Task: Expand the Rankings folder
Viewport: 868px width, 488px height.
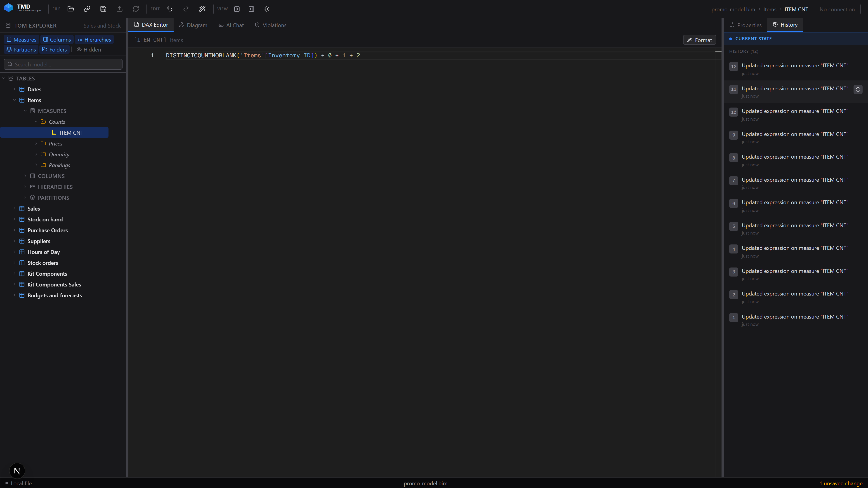Action: 36,165
